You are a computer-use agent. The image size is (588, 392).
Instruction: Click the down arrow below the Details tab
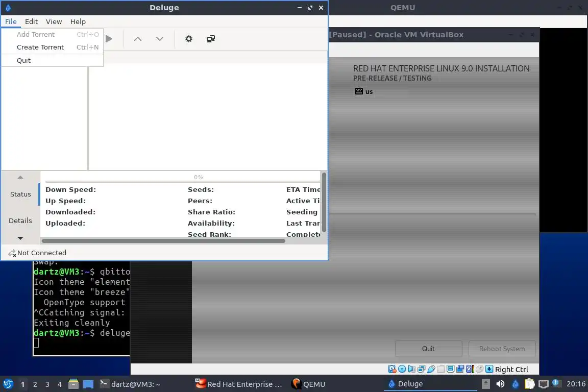(20, 238)
